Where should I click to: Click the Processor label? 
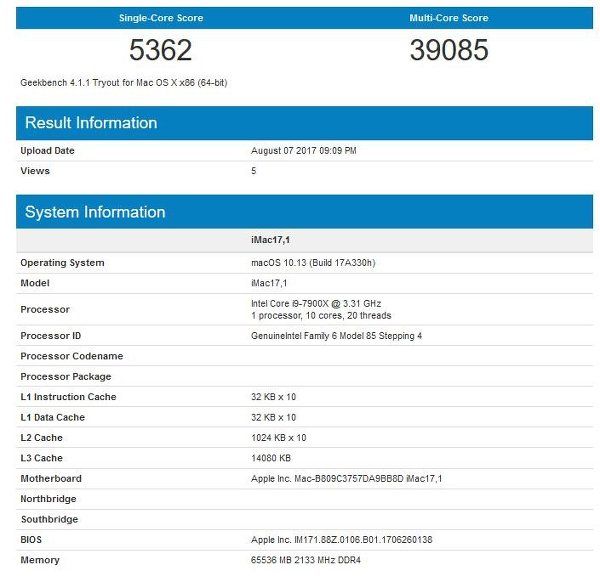[45, 310]
